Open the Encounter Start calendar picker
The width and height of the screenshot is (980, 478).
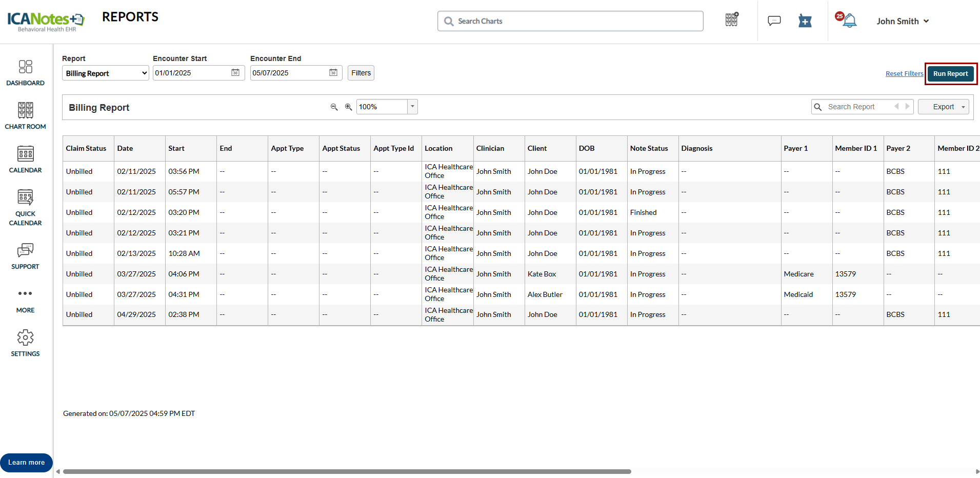[x=235, y=73]
